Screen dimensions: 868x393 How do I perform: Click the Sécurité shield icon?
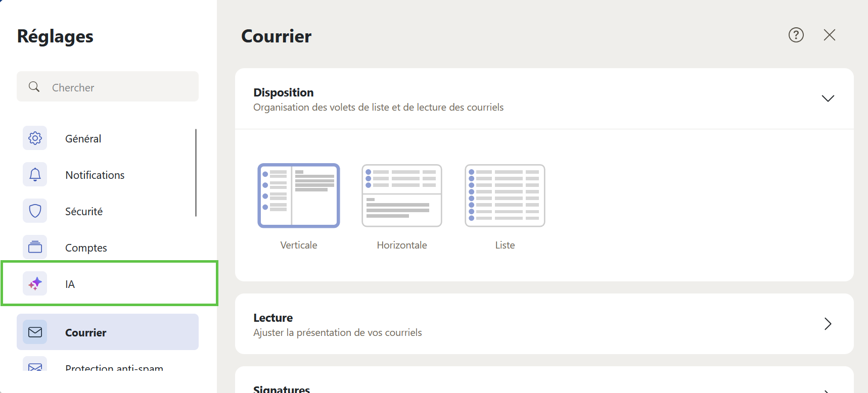[35, 211]
